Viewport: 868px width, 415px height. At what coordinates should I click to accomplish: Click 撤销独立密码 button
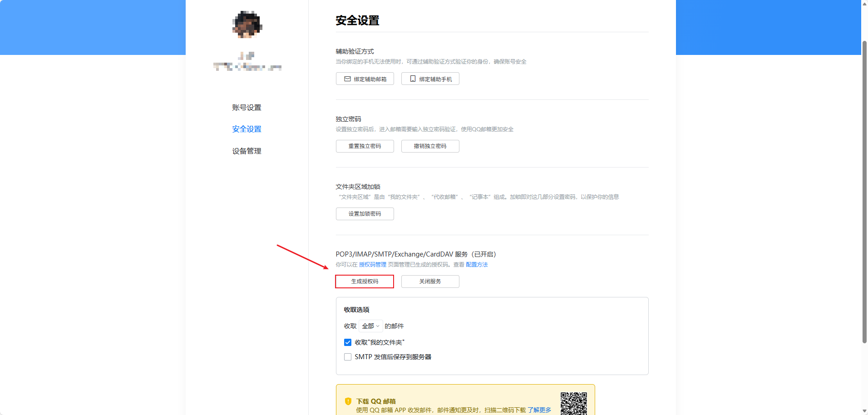pyautogui.click(x=430, y=146)
